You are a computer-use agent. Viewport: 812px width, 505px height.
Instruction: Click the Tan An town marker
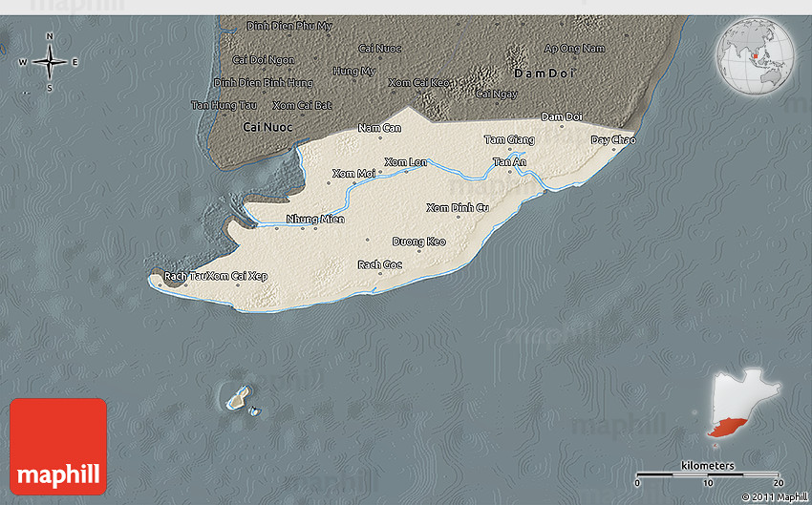(x=509, y=172)
